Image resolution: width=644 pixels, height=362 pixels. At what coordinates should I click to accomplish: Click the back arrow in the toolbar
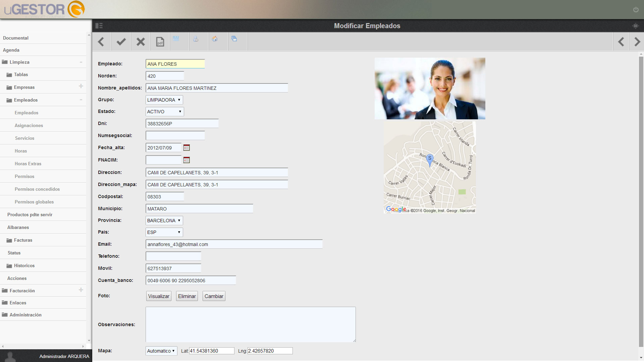coord(101,42)
